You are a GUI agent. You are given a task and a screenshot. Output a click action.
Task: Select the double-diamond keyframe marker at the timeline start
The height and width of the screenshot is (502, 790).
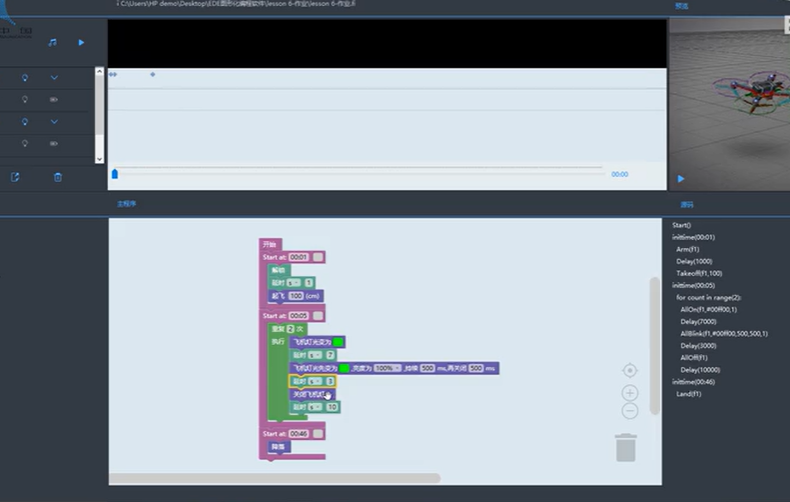click(113, 74)
